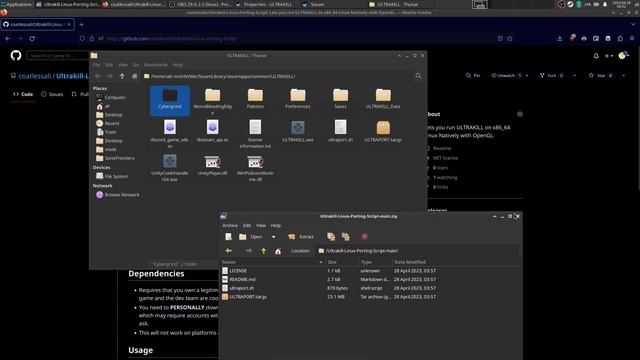Click Open button in archive manager toolbar
This screenshot has height=360, width=640.
(x=251, y=237)
